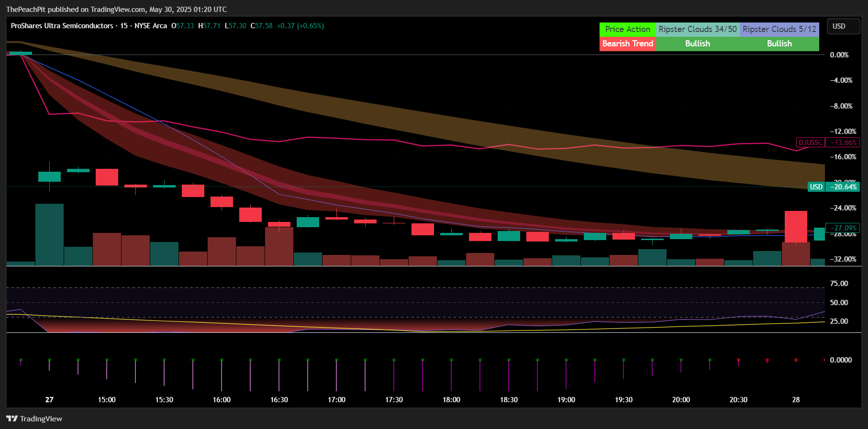868x429 pixels.
Task: Click the change value +0.37 (+0.65%)
Action: 300,26
